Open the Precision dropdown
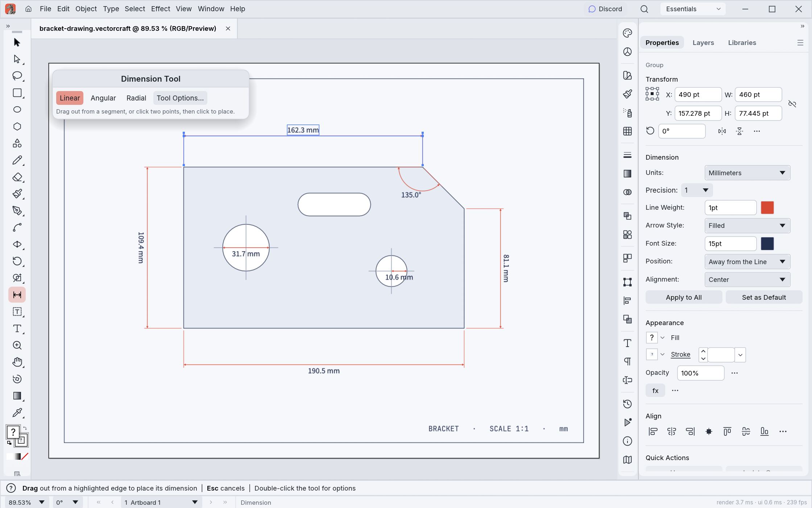Image resolution: width=812 pixels, height=508 pixels. pos(697,190)
